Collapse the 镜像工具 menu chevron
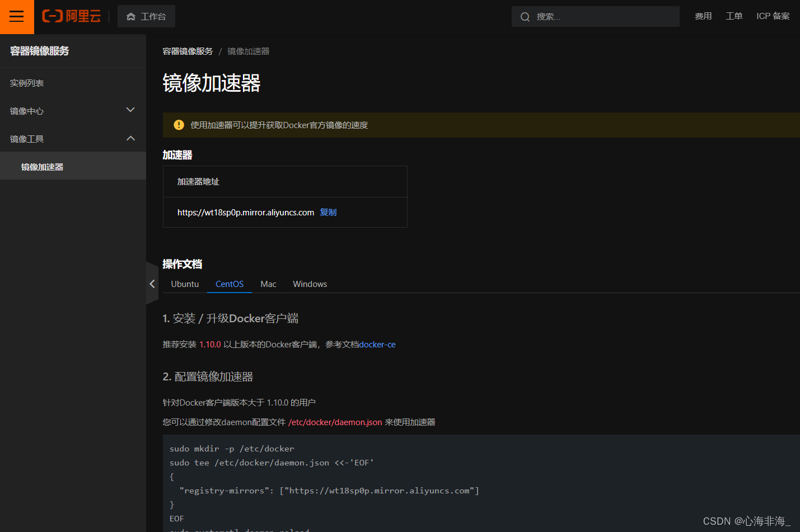The width and height of the screenshot is (800, 532). pyautogui.click(x=130, y=138)
